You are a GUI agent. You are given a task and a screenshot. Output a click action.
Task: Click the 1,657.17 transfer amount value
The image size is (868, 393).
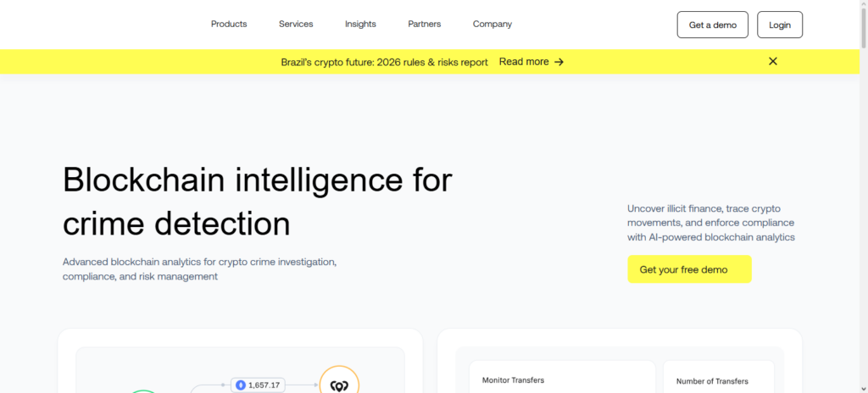tap(264, 385)
